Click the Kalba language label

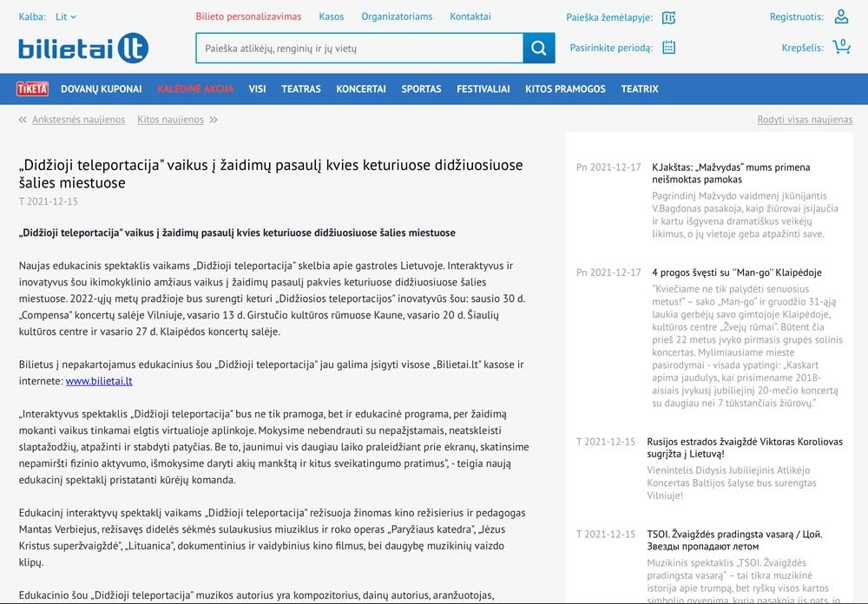[32, 16]
